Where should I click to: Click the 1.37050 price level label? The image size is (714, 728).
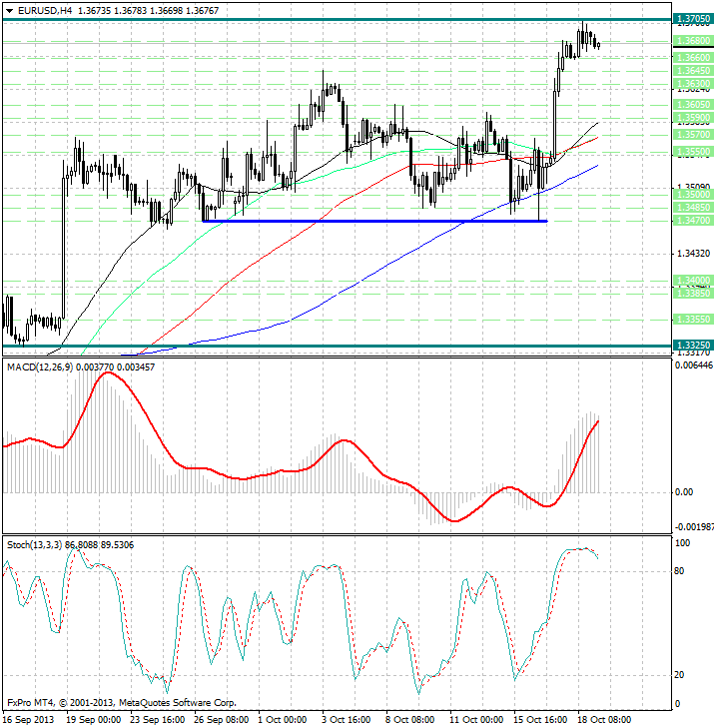[693, 19]
